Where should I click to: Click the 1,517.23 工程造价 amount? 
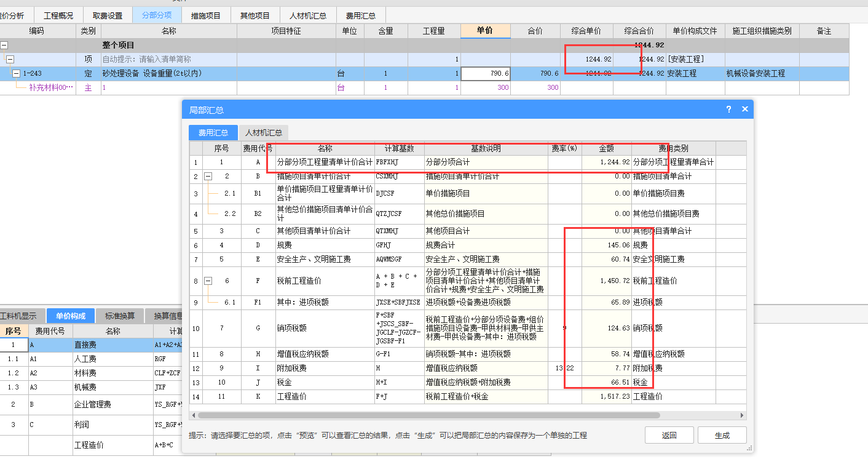(x=606, y=396)
